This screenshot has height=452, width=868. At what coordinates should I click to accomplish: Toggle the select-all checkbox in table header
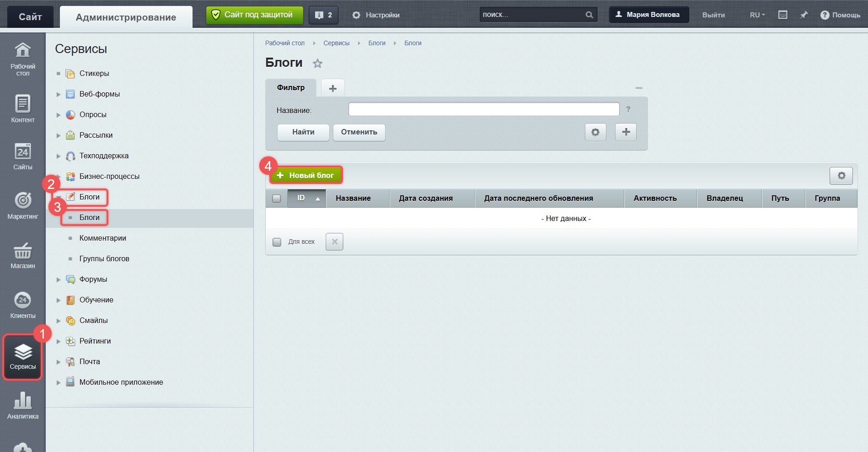(x=277, y=199)
